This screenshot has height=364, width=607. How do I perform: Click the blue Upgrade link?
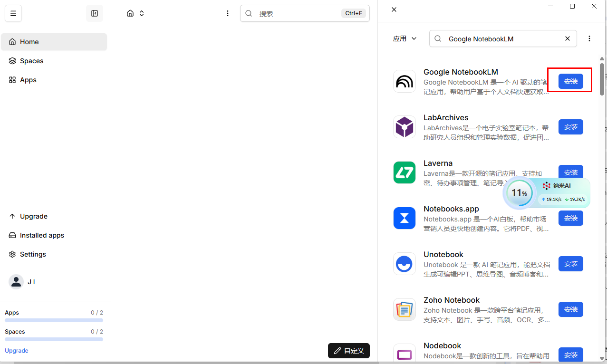click(17, 351)
